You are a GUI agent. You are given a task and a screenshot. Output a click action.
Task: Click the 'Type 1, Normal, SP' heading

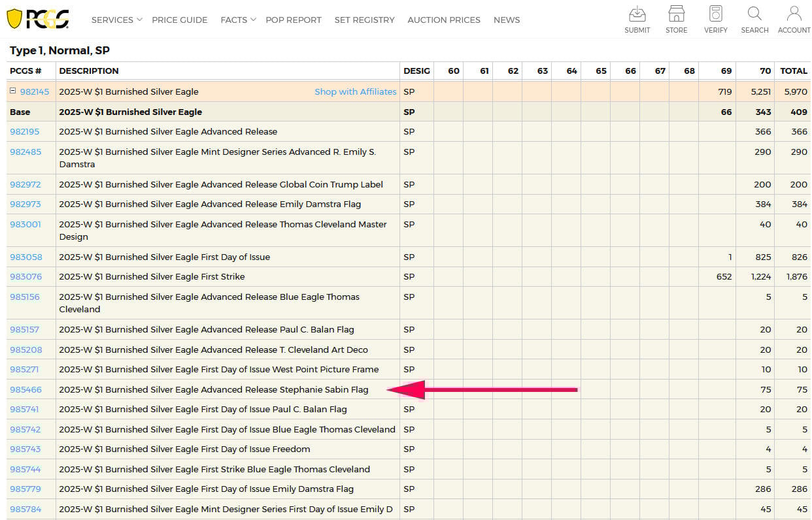pos(59,50)
